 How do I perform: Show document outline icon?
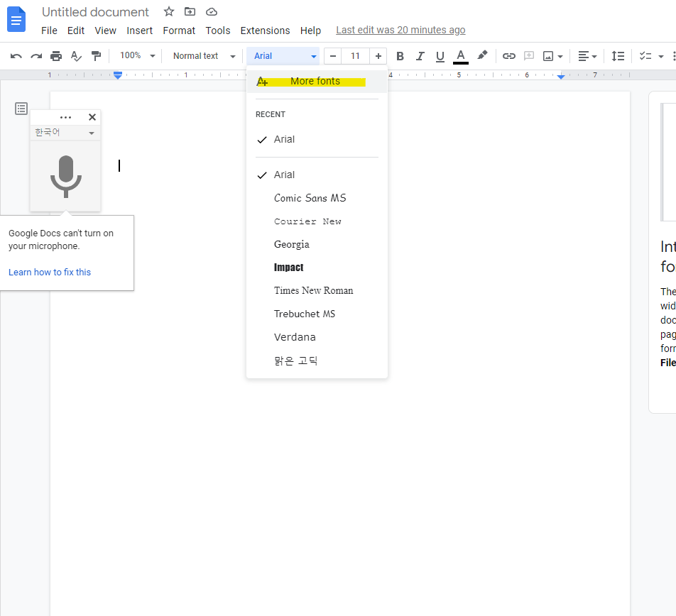[x=21, y=109]
